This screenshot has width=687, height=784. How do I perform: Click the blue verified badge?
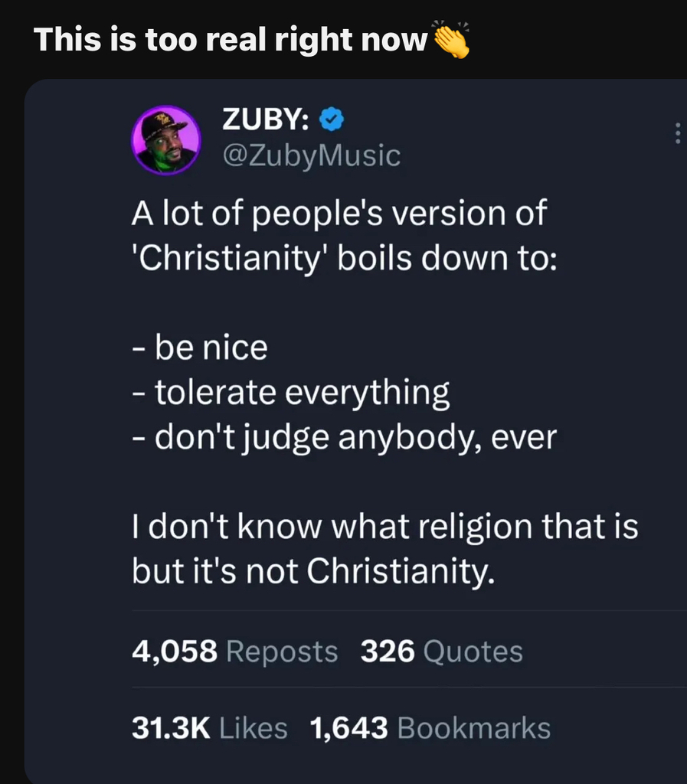pyautogui.click(x=331, y=119)
